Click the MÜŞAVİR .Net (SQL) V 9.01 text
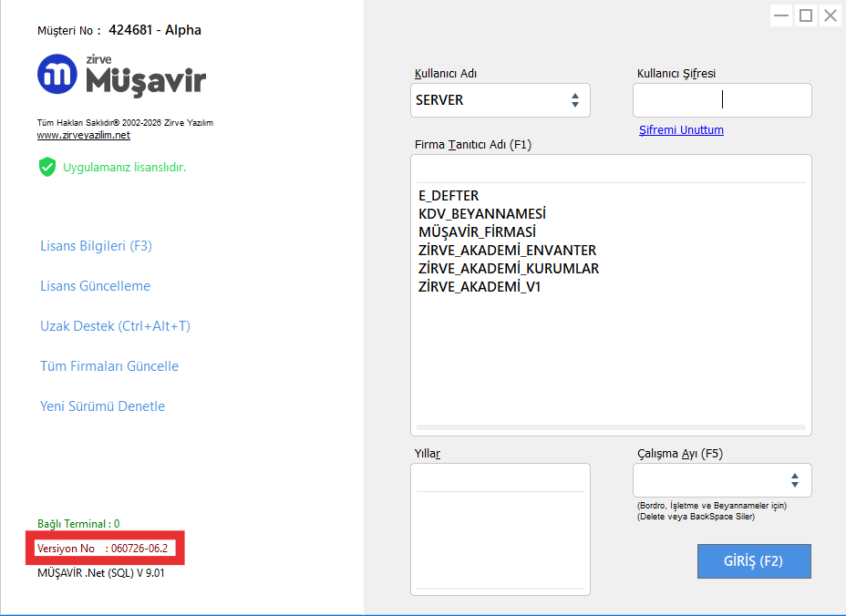 coord(101,573)
